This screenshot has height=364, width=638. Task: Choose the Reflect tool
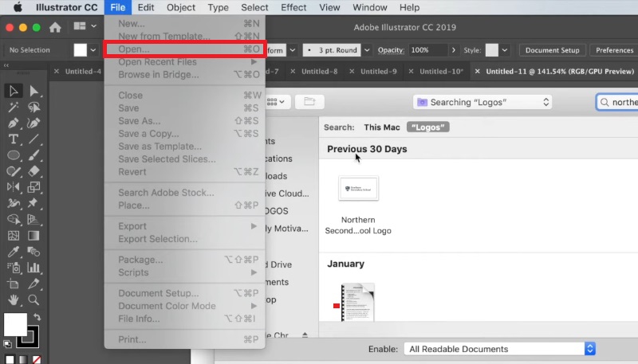pyautogui.click(x=14, y=187)
